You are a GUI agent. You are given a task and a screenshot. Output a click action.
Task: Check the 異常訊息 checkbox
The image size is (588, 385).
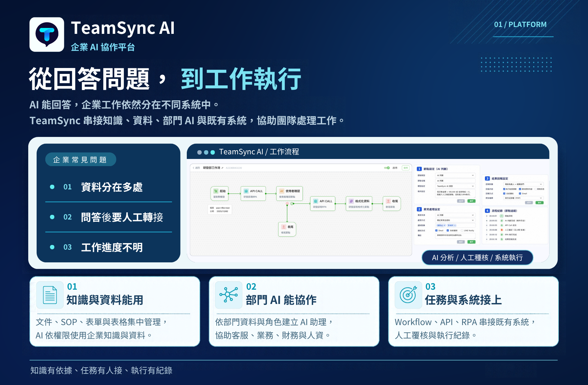pyautogui.click(x=536, y=189)
